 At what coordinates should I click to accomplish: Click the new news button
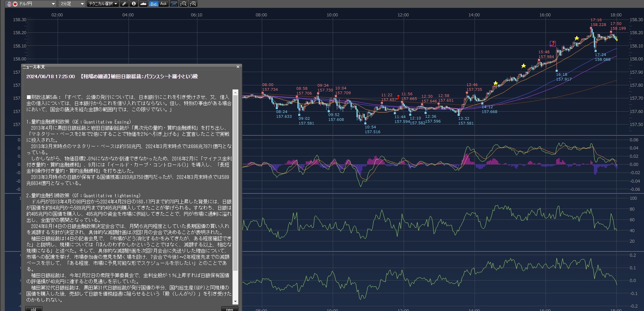(229, 309)
